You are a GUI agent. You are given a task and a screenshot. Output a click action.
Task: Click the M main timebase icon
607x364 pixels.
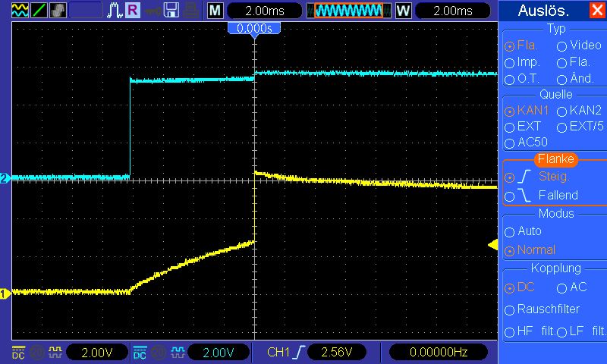215,11
